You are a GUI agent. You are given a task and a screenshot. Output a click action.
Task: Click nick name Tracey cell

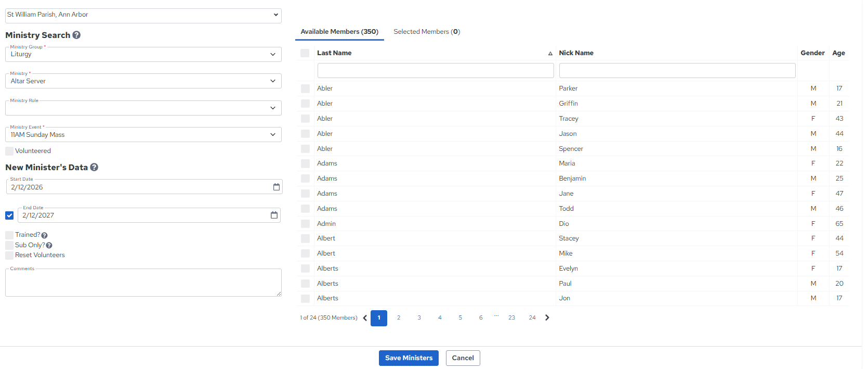coord(569,119)
